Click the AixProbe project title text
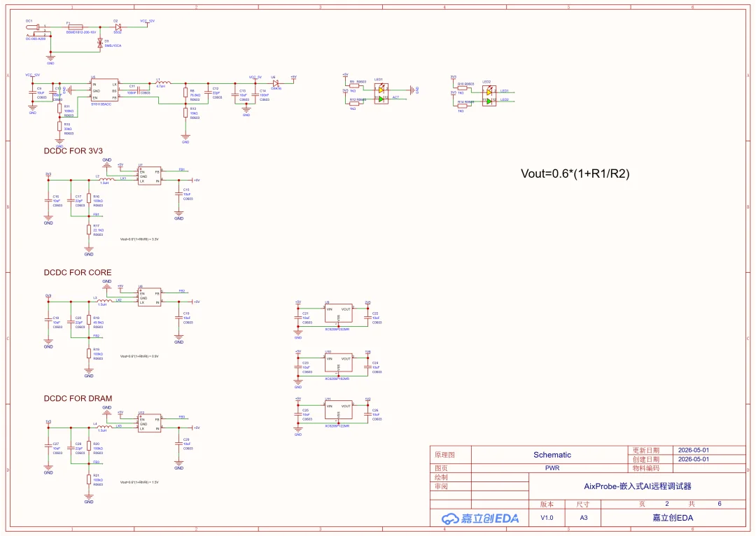This screenshot has width=756, height=536. click(x=638, y=486)
